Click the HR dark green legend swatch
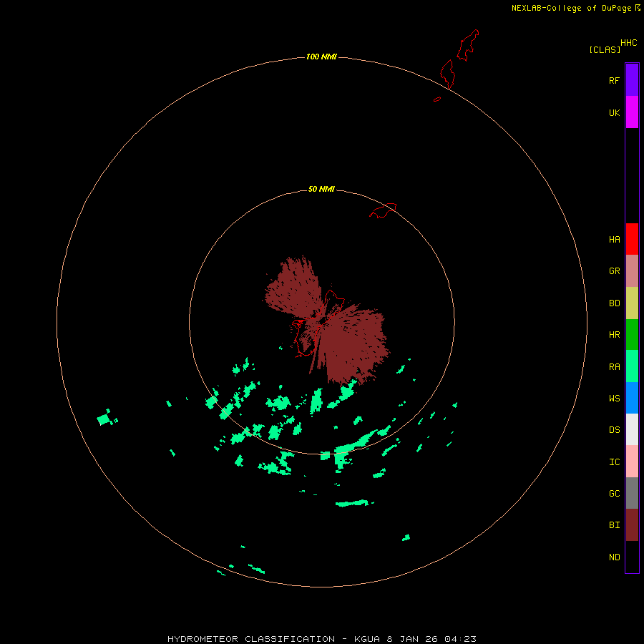644x644 pixels. click(632, 335)
